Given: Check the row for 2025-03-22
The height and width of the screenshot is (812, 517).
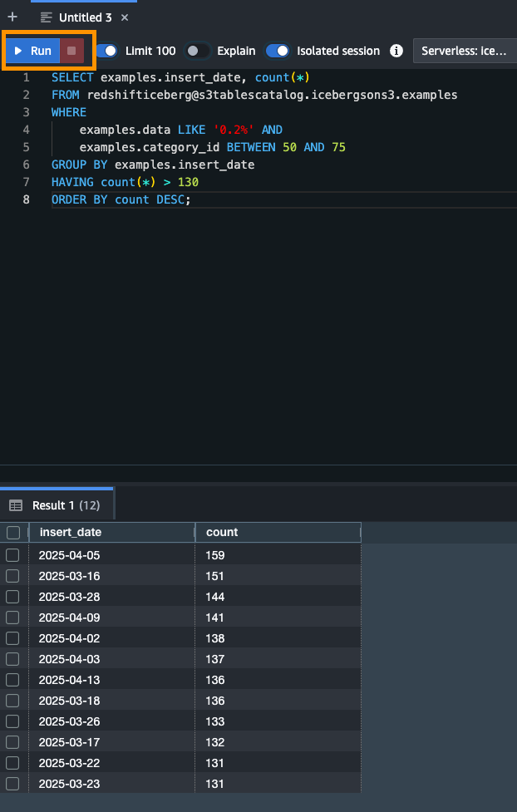Looking at the screenshot, I should point(12,762).
